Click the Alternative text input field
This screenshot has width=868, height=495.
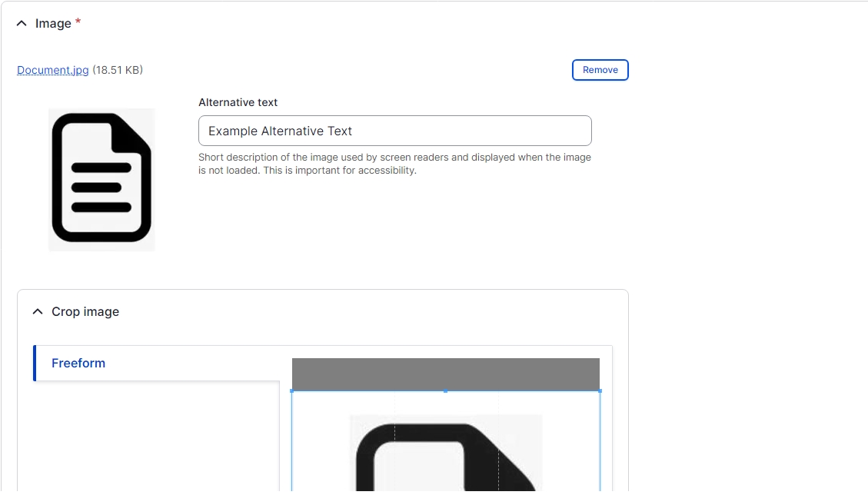point(394,131)
